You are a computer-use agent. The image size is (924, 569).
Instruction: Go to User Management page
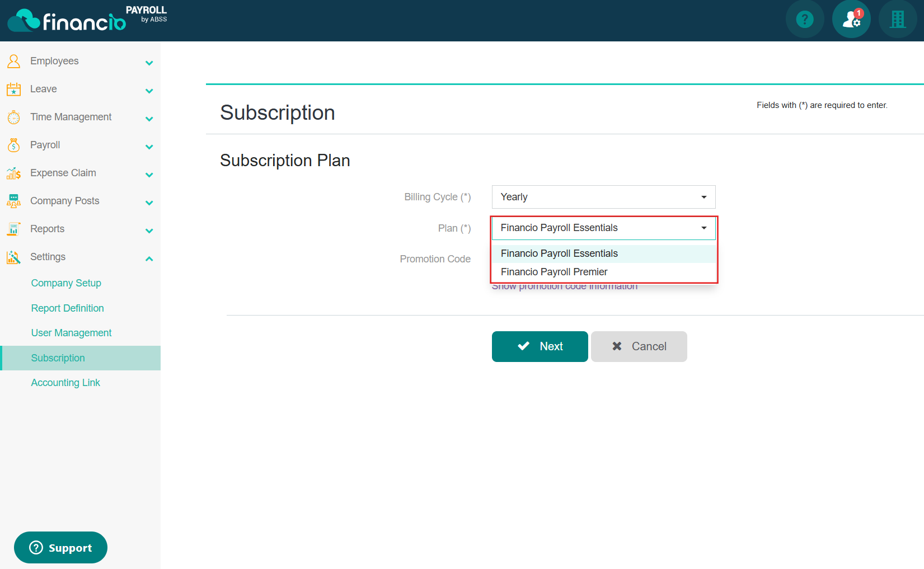tap(71, 333)
